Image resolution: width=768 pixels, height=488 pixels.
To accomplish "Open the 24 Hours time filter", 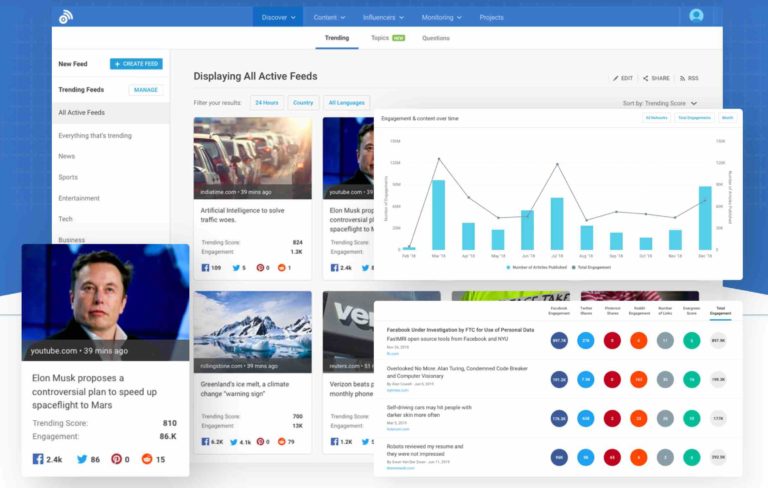I will (267, 103).
